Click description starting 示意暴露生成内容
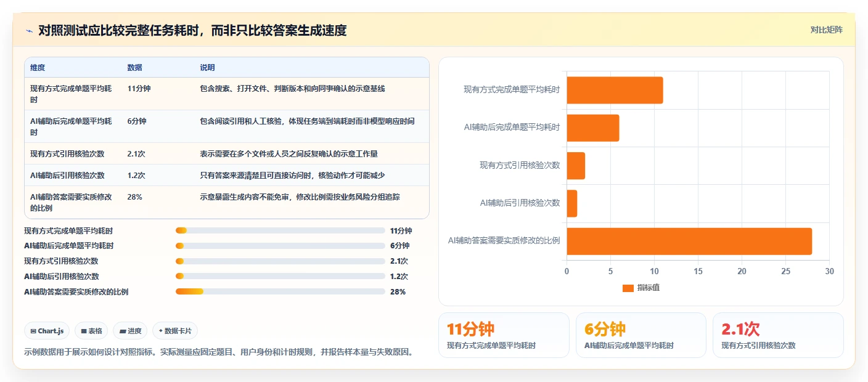Viewport: 868px width, 382px height. click(x=300, y=197)
